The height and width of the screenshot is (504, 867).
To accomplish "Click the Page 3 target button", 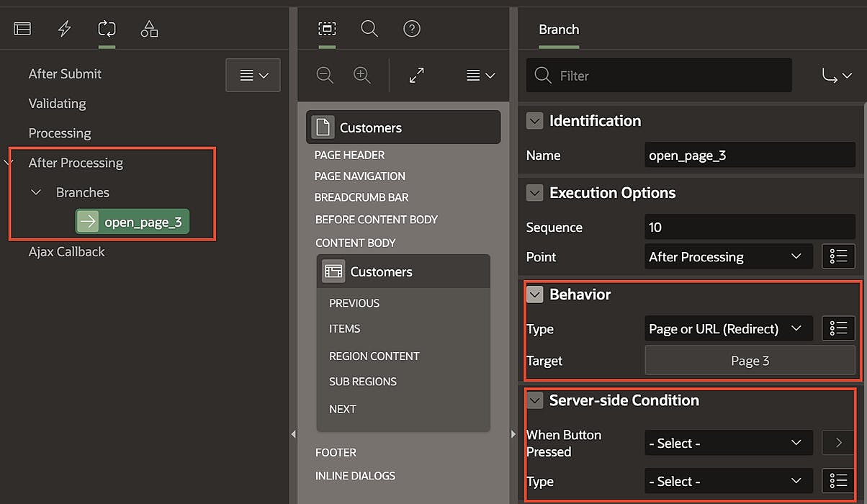I will coord(750,361).
